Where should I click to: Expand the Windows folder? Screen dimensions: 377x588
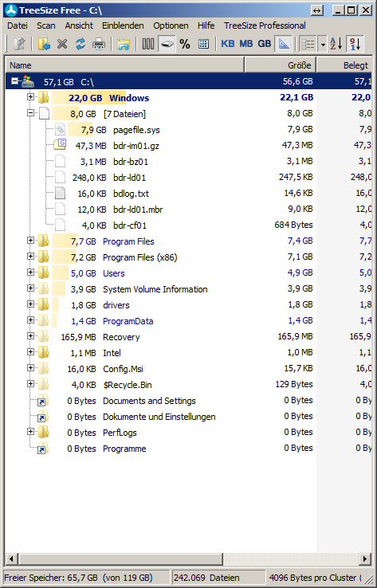[31, 96]
